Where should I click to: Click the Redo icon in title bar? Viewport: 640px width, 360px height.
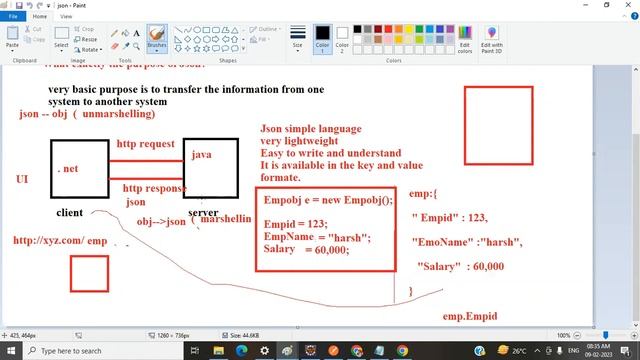coord(40,5)
